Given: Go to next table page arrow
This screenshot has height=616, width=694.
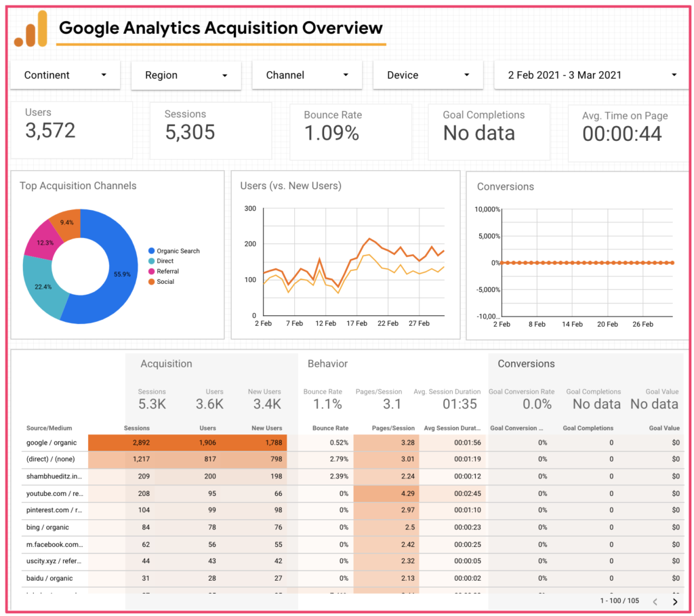Looking at the screenshot, I should tap(675, 601).
